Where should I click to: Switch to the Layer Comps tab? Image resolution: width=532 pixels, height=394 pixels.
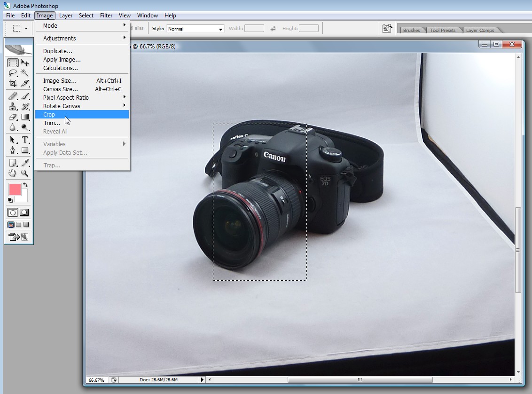480,30
